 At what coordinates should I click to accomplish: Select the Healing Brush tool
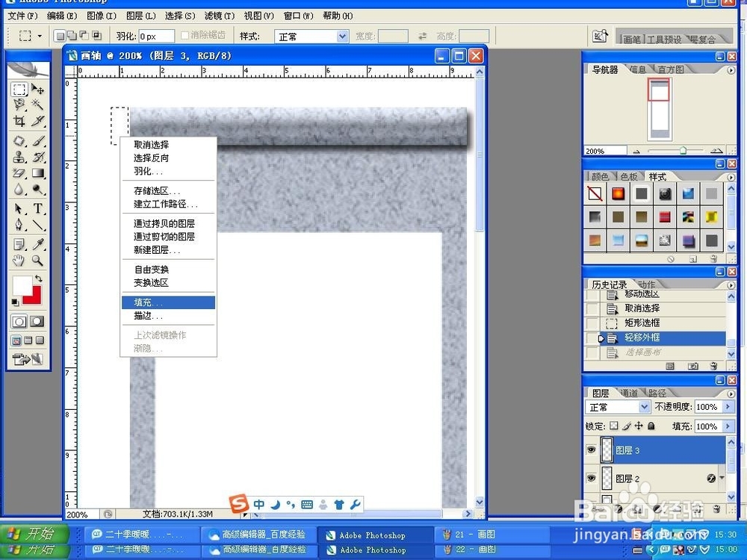pos(19,141)
